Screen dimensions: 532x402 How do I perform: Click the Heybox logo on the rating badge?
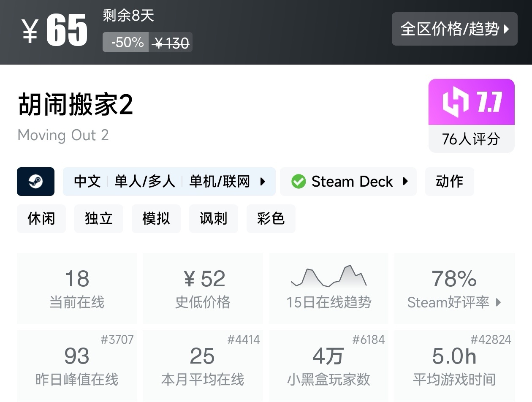[455, 103]
